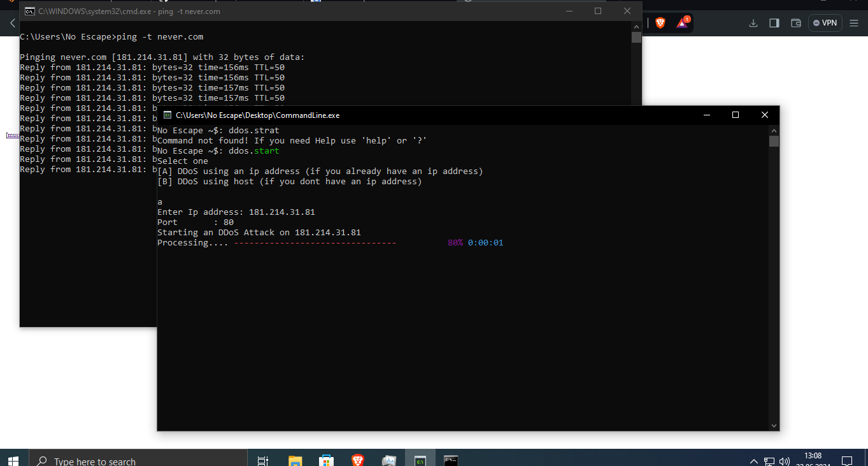The image size is (868, 466).
Task: Open Task View on the taskbar
Action: point(262,458)
